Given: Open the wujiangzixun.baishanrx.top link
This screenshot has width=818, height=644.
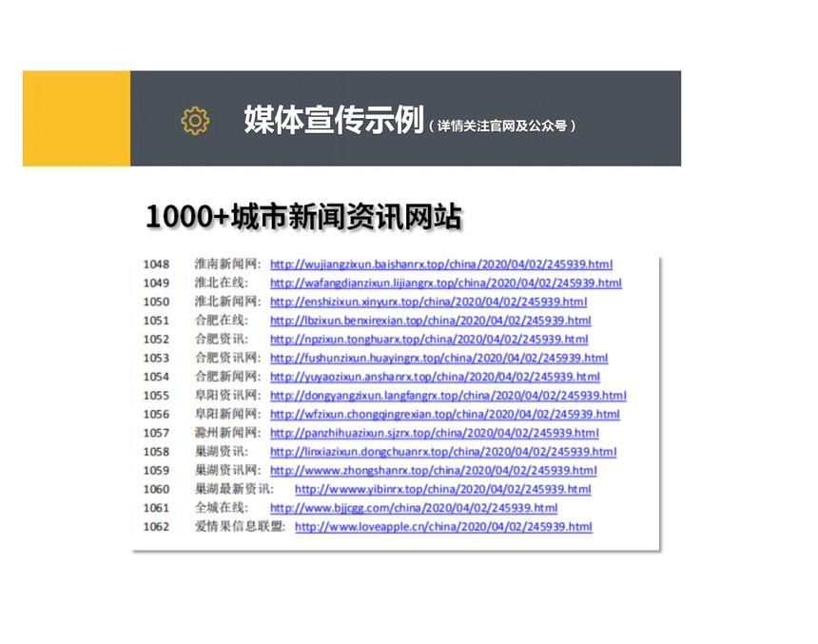Looking at the screenshot, I should click(x=441, y=264).
